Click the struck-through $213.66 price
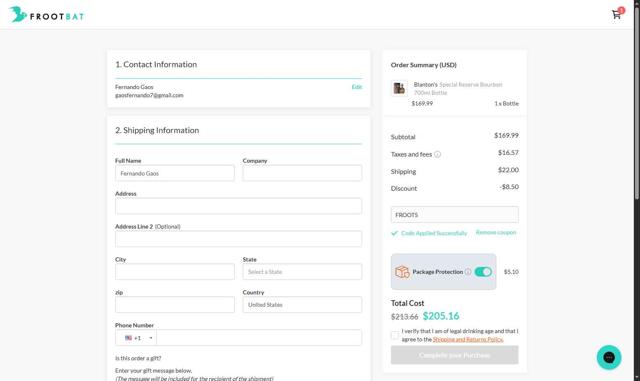Viewport: 640px width, 381px height. (x=404, y=317)
